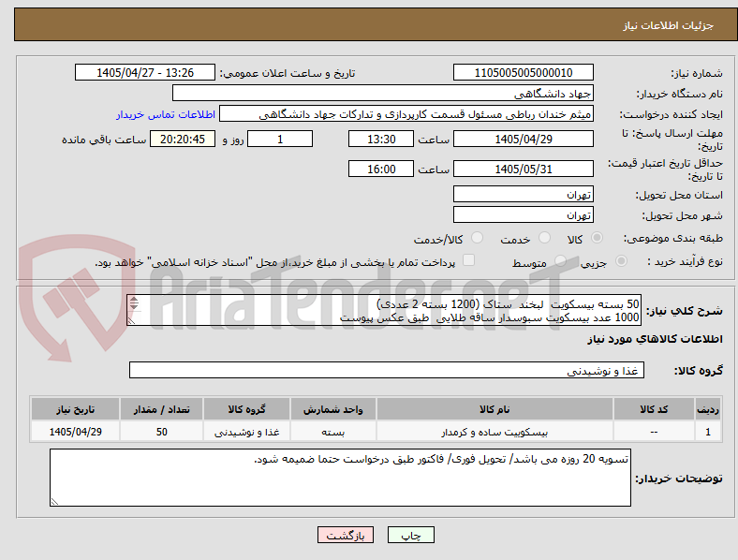Click the delivery province field تهران

pos(523,194)
